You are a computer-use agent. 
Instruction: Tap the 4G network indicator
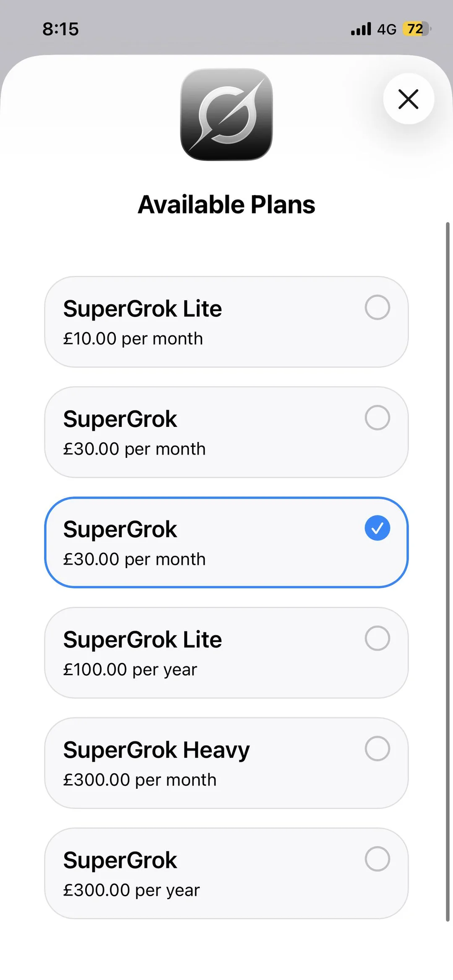[387, 29]
